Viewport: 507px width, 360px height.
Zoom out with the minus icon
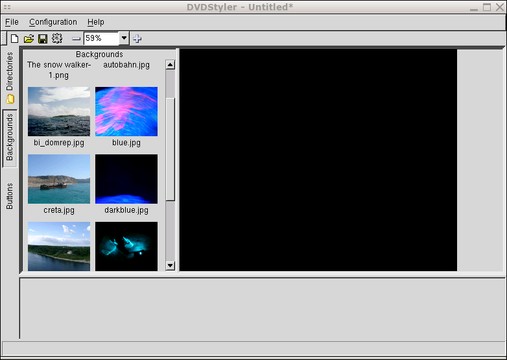coord(76,39)
